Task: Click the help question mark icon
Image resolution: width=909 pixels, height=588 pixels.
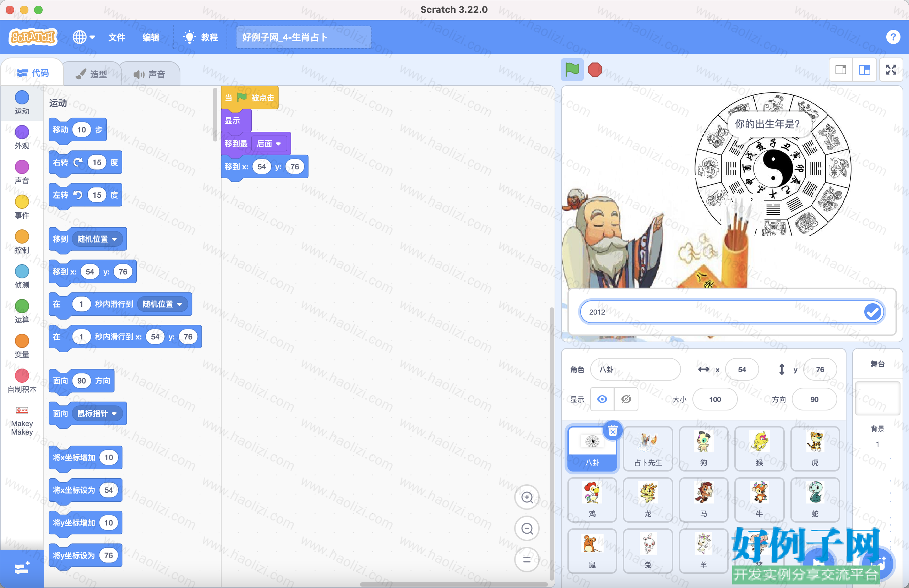Action: click(893, 37)
